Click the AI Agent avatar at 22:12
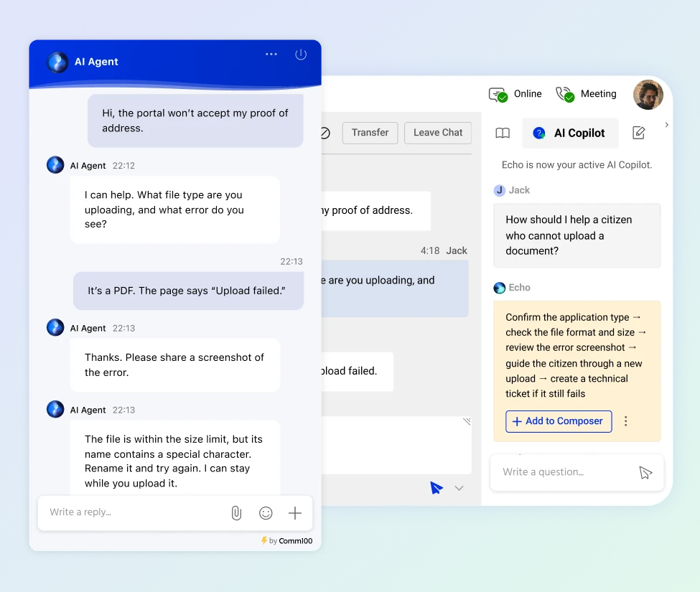 click(55, 165)
